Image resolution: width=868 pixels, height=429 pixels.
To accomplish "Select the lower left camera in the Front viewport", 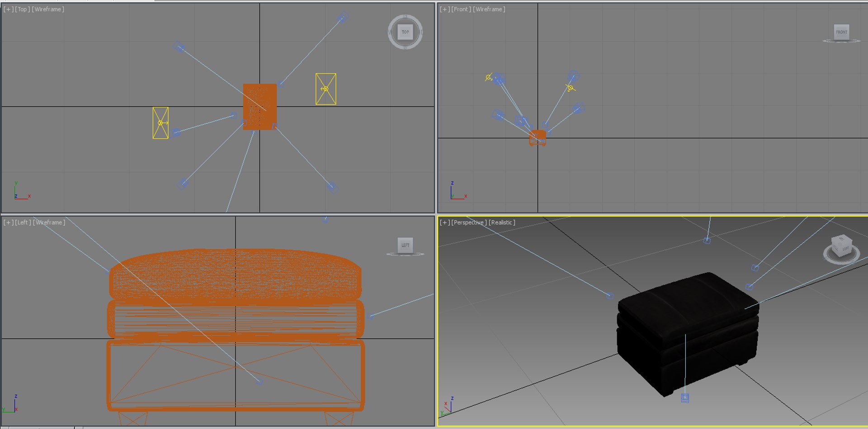I will pyautogui.click(x=498, y=115).
